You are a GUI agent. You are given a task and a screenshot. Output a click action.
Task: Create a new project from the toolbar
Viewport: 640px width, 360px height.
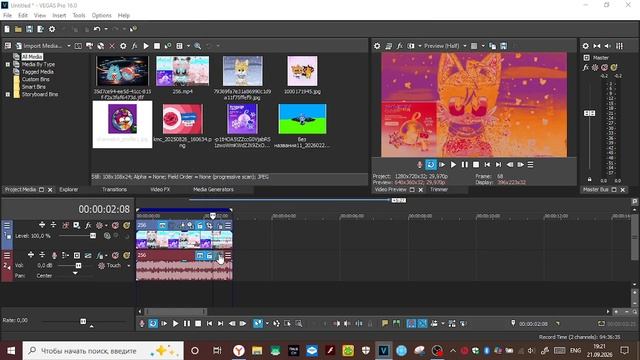click(7, 29)
